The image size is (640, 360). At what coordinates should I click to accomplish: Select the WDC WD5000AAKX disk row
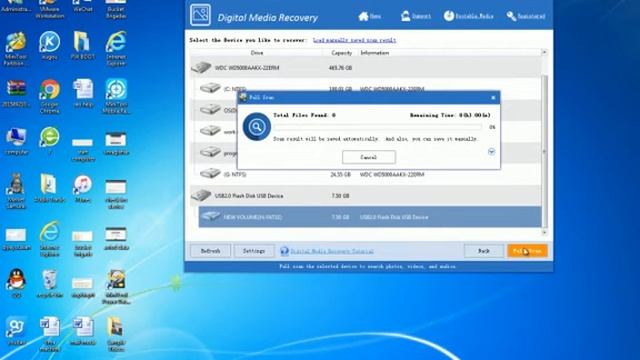(x=366, y=68)
